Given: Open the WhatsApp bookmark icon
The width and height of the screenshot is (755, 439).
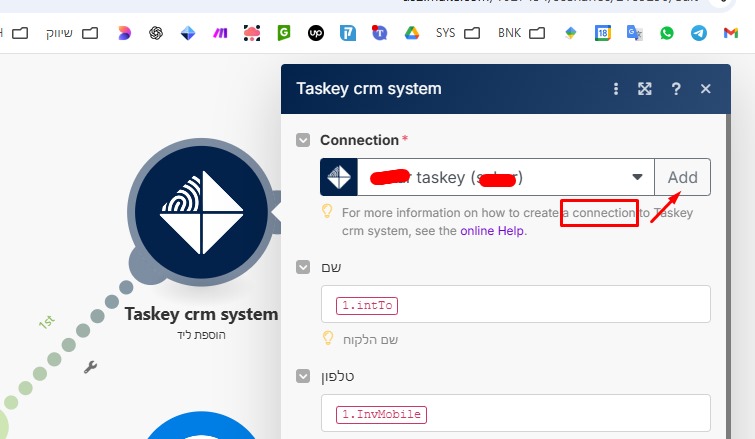Looking at the screenshot, I should tap(667, 33).
